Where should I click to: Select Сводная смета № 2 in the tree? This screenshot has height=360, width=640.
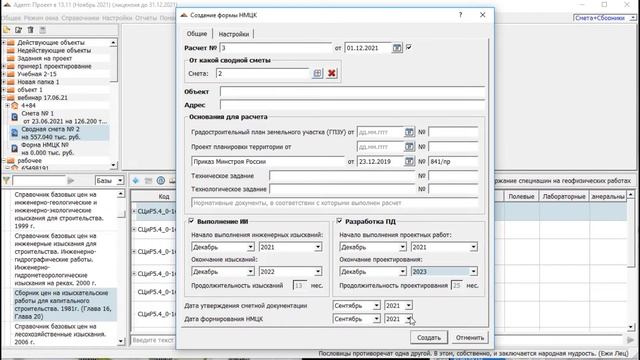[x=51, y=133]
